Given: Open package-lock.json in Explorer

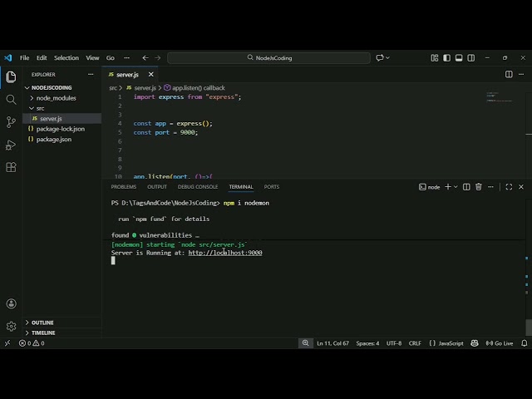Looking at the screenshot, I should [x=61, y=129].
